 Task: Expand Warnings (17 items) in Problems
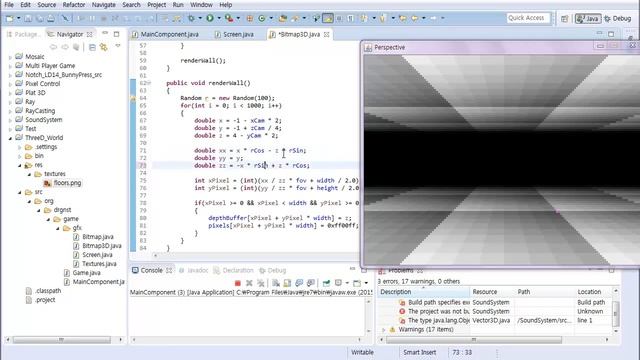(383, 330)
